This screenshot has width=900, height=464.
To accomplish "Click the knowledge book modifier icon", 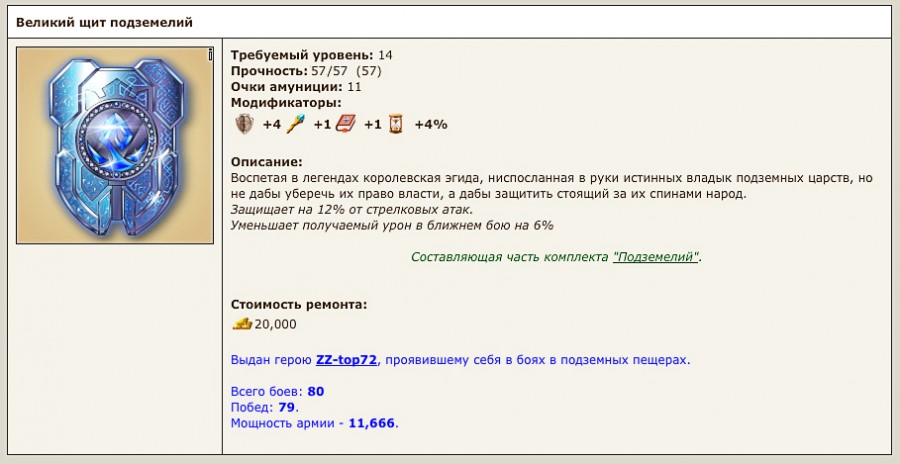I will tap(346, 124).
